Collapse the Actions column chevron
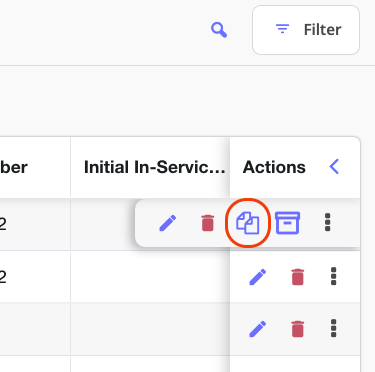375x372 pixels. 334,166
